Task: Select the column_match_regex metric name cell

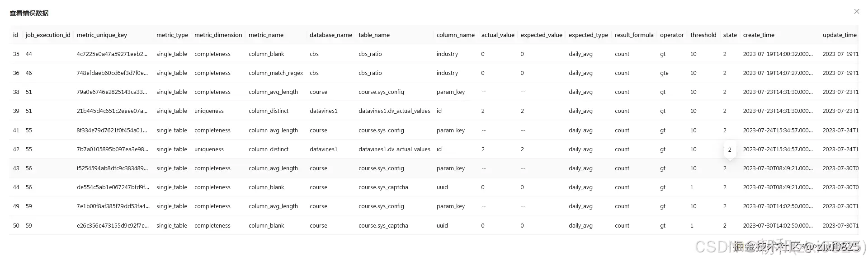Action: [x=276, y=73]
